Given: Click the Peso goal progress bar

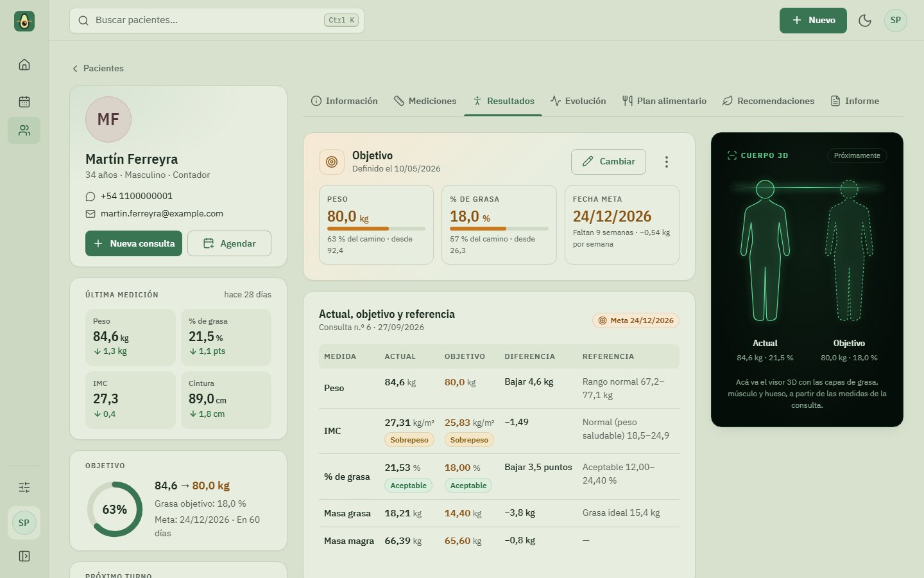Looking at the screenshot, I should [x=376, y=229].
